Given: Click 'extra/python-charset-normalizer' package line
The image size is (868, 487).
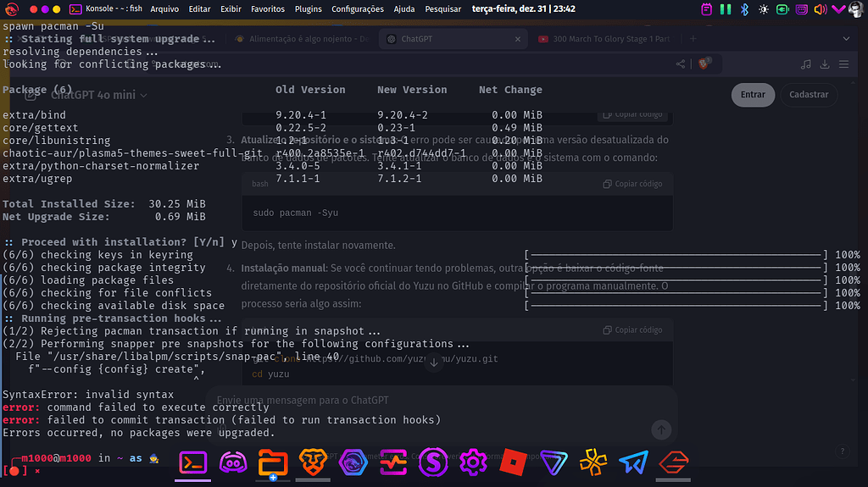Looking at the screenshot, I should [x=101, y=166].
